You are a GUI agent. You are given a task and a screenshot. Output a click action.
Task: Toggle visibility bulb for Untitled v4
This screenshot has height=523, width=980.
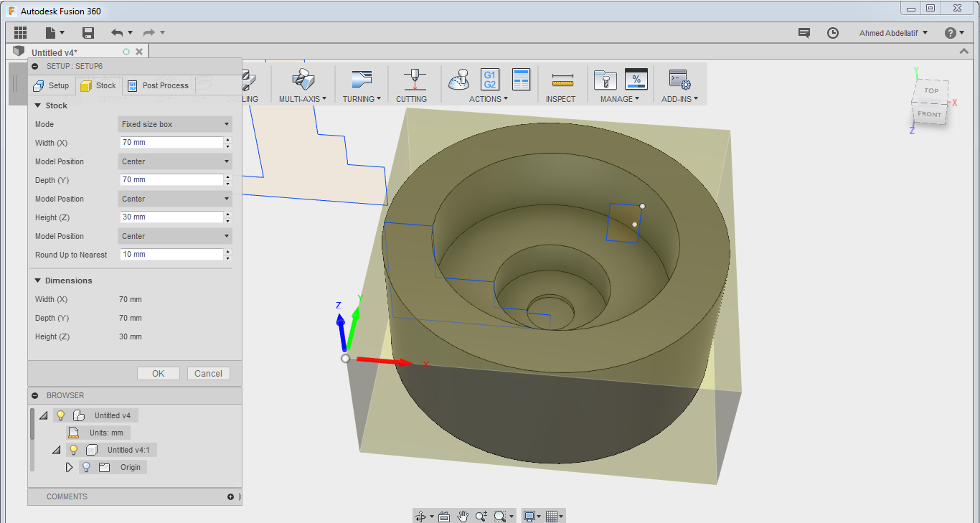pos(61,415)
